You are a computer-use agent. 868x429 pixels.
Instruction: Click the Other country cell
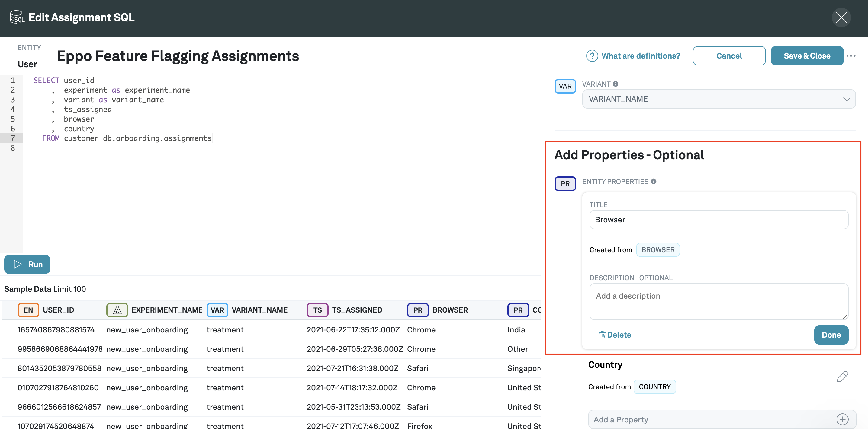pos(518,349)
